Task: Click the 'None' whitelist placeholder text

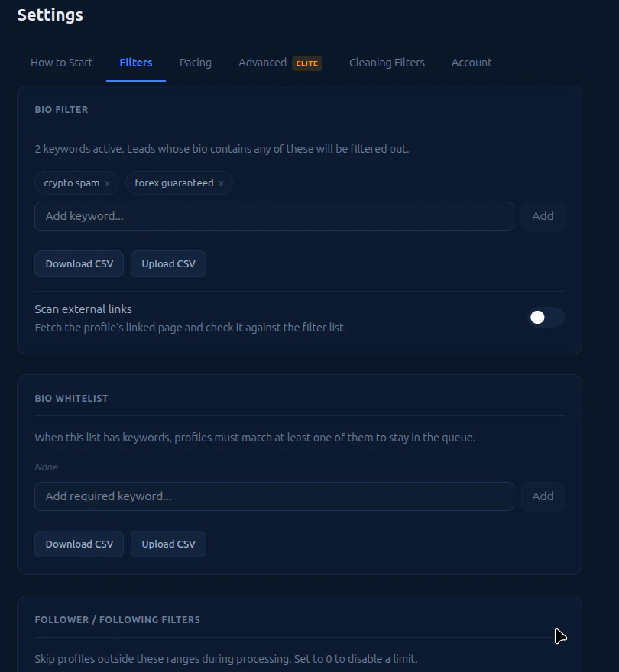Action: [x=46, y=467]
